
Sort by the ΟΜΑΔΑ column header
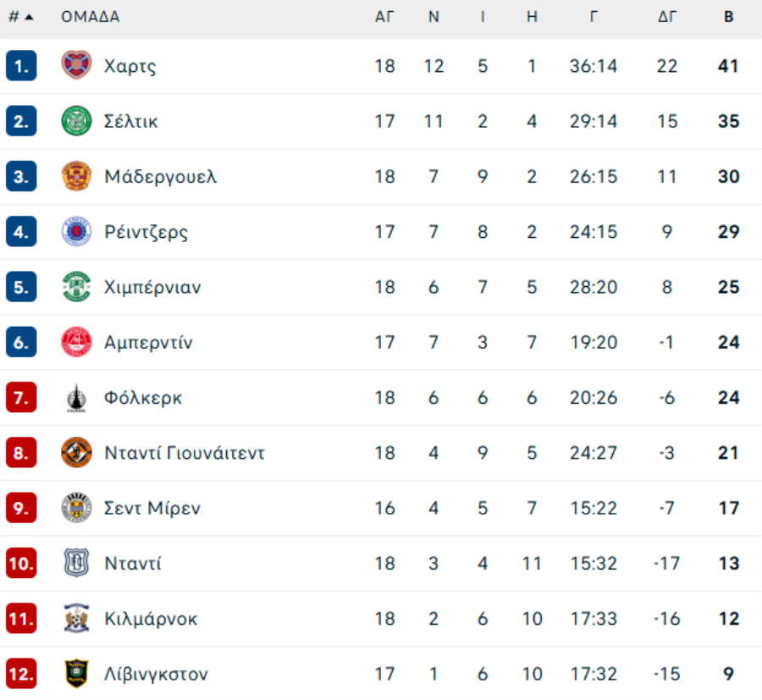click(x=90, y=17)
